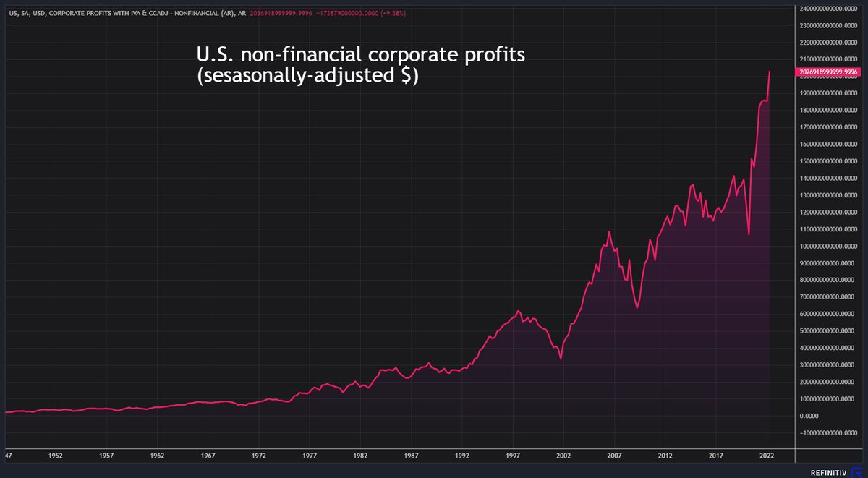Pick the 1972 label on the time axis
The image size is (868, 478).
259,456
